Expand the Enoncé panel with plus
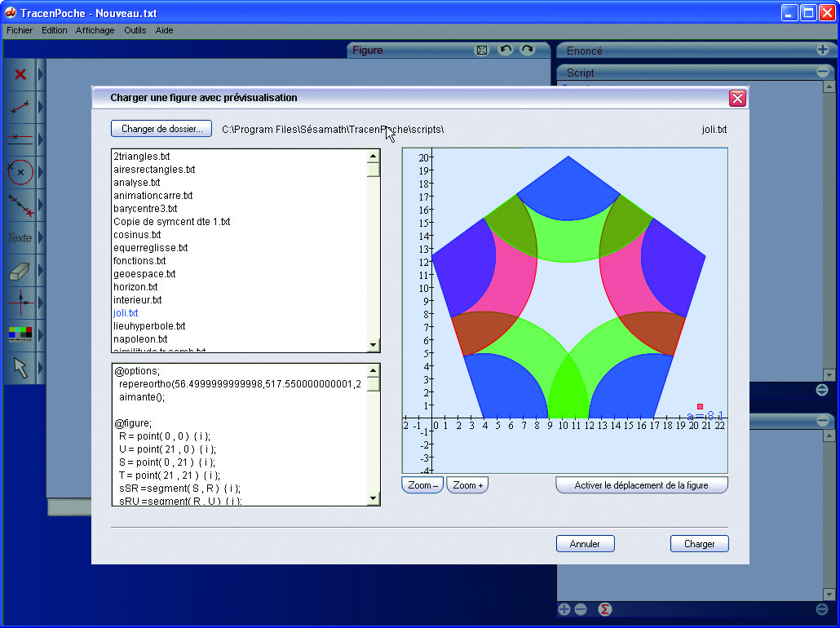The height and width of the screenshot is (628, 840). (822, 50)
